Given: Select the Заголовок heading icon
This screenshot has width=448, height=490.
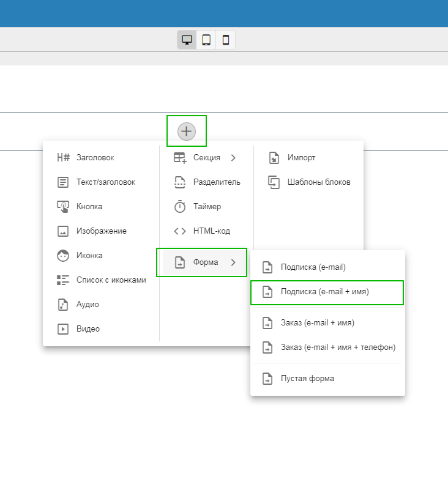Looking at the screenshot, I should click(63, 158).
